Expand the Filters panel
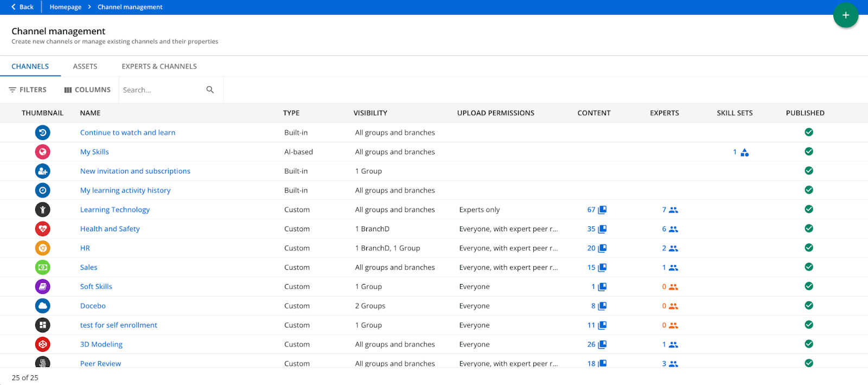 (x=28, y=90)
